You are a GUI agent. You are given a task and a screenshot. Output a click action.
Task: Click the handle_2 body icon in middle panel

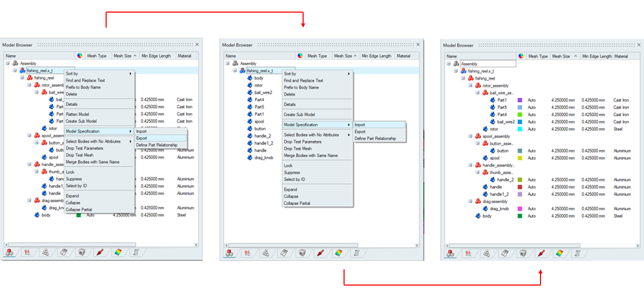tap(250, 136)
